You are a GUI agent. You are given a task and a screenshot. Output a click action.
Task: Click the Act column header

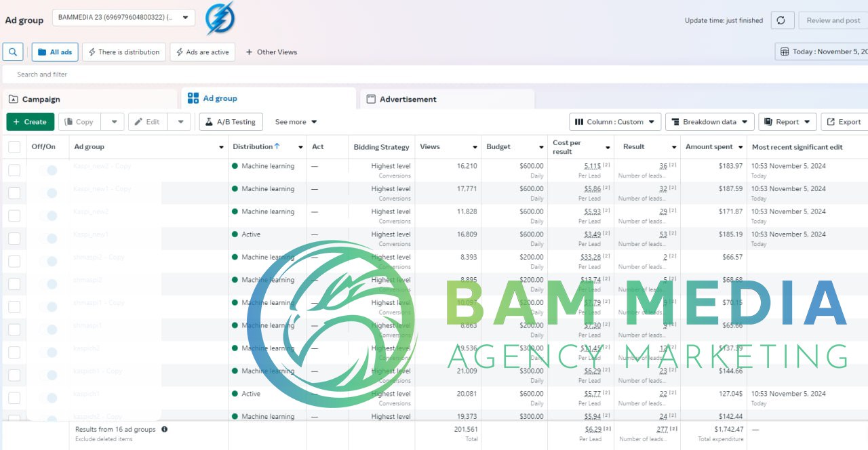(317, 146)
